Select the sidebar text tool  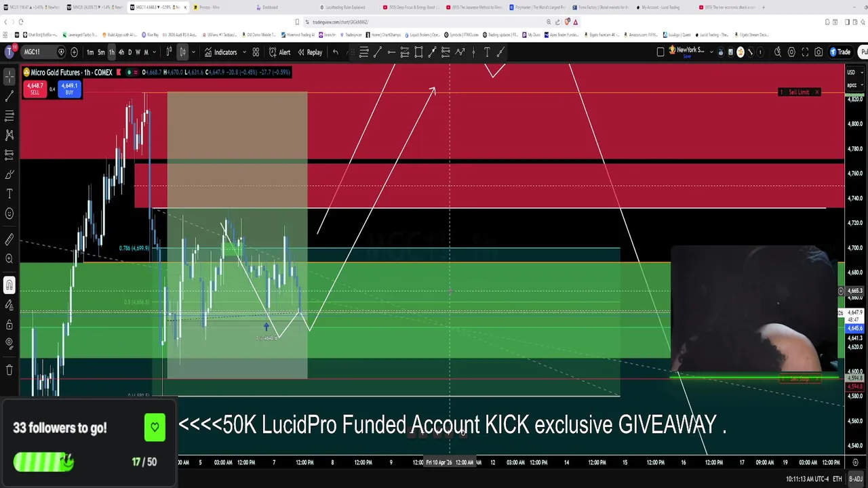[9, 195]
